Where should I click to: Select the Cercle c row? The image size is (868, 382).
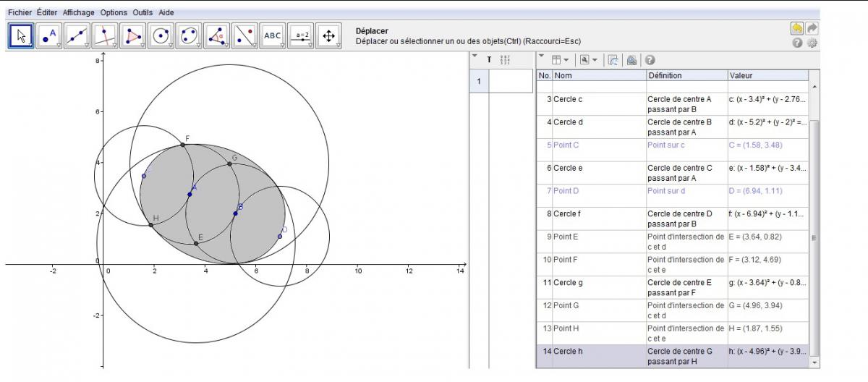coord(673,104)
